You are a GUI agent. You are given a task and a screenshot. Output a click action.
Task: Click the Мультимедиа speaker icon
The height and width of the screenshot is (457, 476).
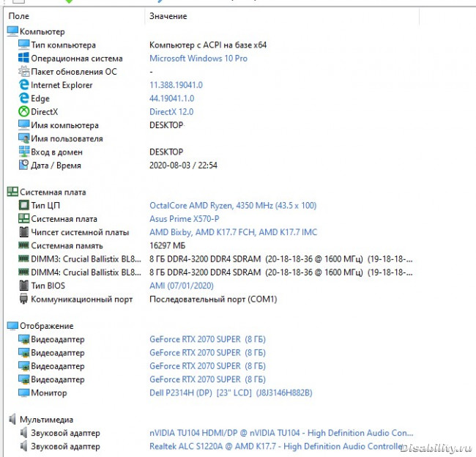pos(12,419)
